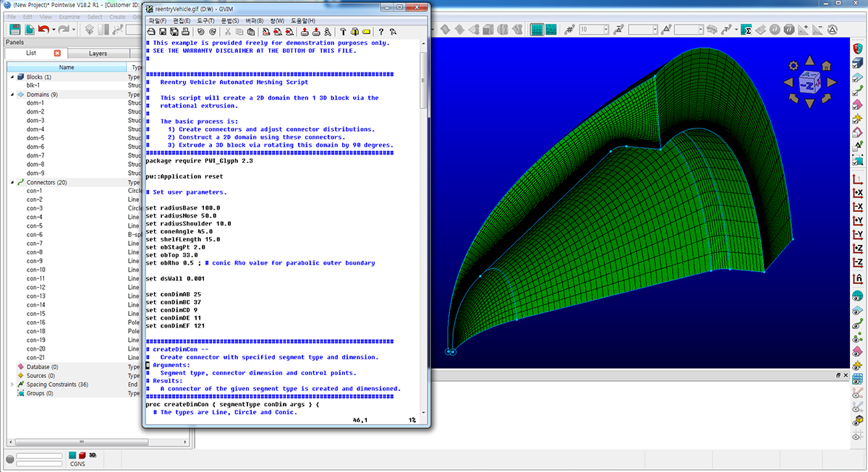This screenshot has width=868, height=472.
Task: Click the structured grid type icon
Action: point(537,30)
